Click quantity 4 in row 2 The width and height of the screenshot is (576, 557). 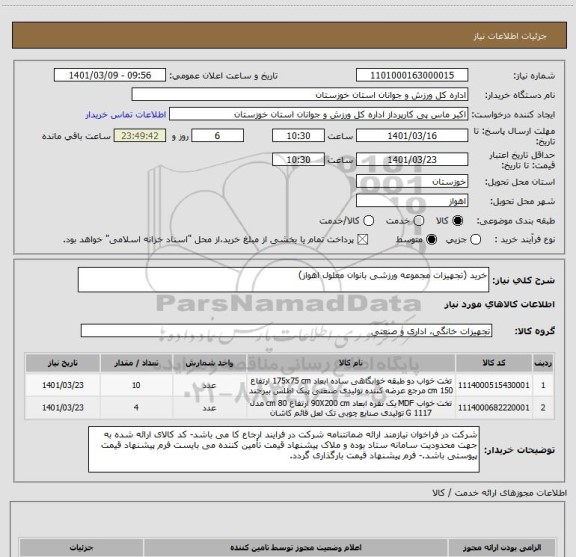coord(136,407)
